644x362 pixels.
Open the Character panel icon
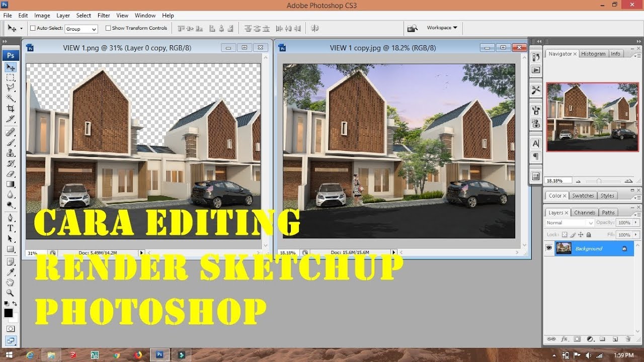point(536,144)
